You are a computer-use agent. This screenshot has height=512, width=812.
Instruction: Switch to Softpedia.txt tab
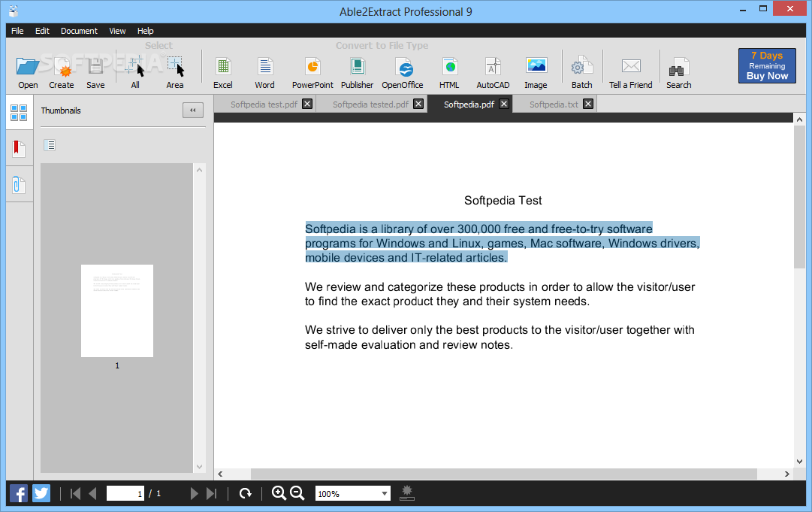[x=554, y=105]
